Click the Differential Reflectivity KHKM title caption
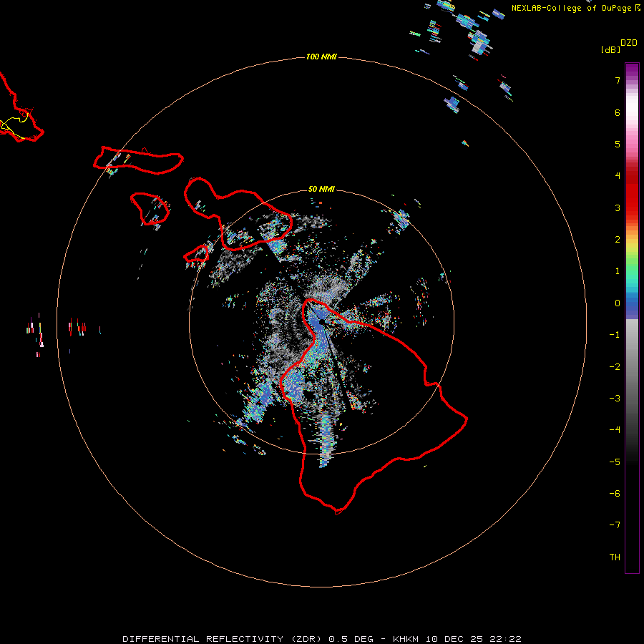 (x=322, y=639)
